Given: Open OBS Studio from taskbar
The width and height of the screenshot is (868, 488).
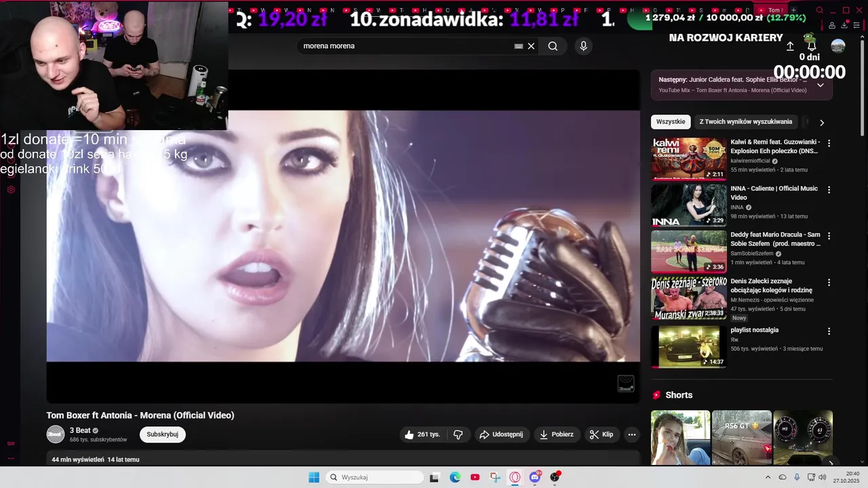Looking at the screenshot, I should [555, 477].
